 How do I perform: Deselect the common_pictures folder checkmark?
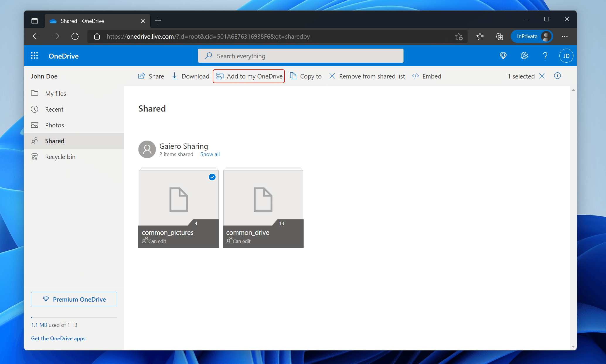(212, 177)
